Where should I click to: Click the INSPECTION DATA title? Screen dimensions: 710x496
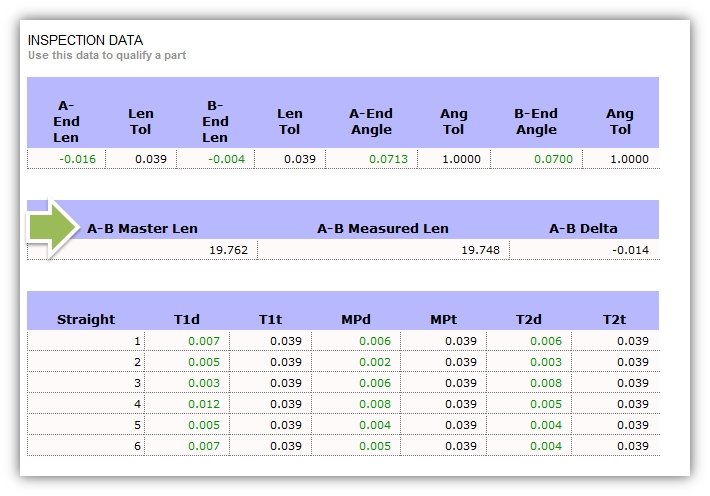(84, 40)
